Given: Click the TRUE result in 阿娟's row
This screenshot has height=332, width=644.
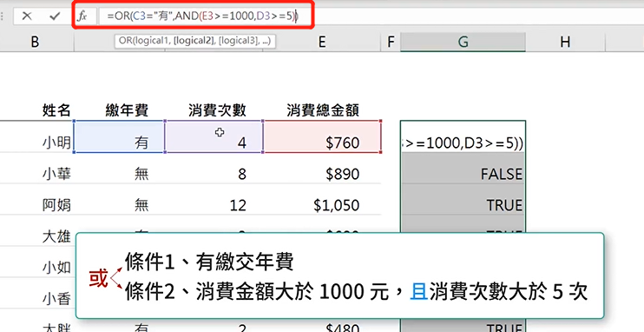Looking at the screenshot, I should (x=463, y=200).
